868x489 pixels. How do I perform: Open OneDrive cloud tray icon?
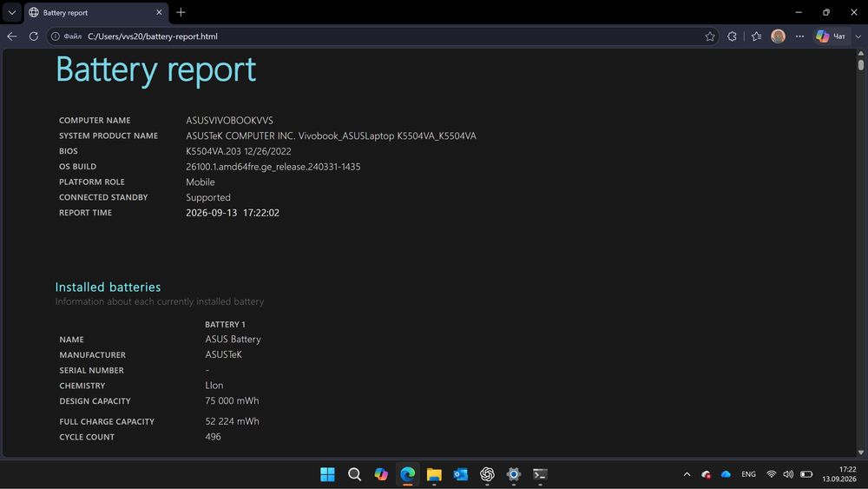pos(726,474)
